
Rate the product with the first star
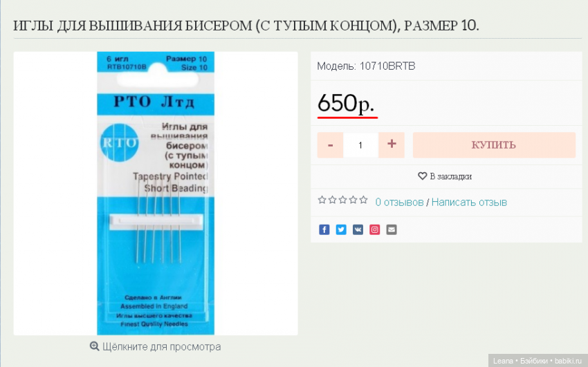coord(322,200)
